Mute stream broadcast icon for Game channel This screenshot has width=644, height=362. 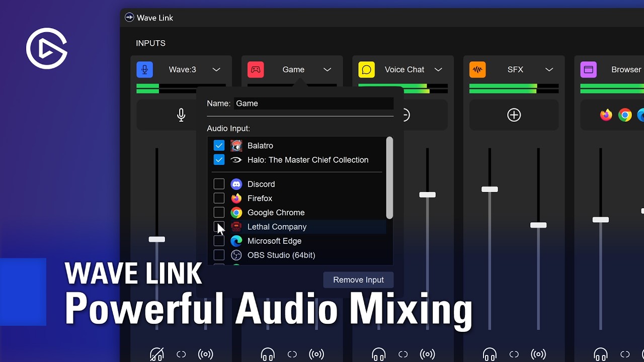tap(316, 354)
